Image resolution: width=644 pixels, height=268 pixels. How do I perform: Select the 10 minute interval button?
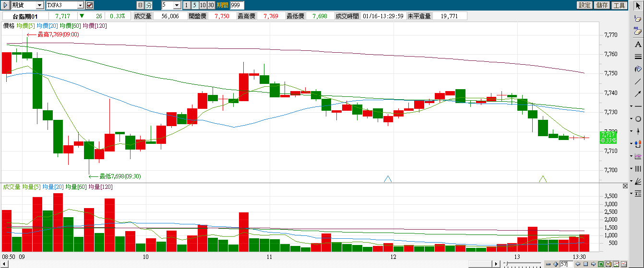203,5
